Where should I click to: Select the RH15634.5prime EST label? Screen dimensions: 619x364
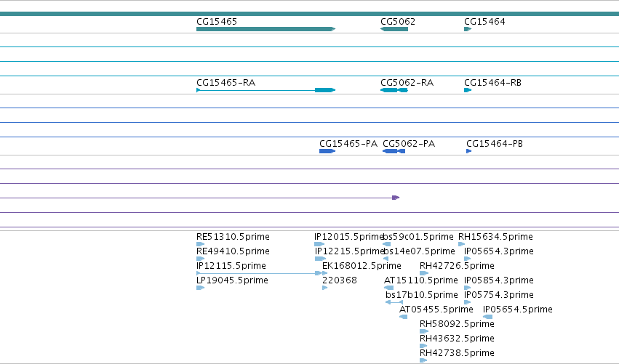[495, 237]
